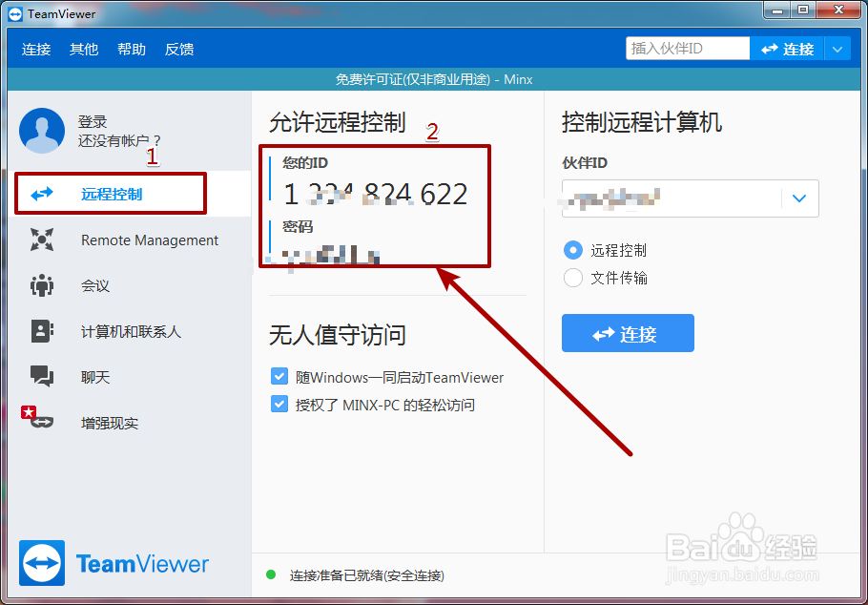Open the 反馈 menu

(x=179, y=50)
